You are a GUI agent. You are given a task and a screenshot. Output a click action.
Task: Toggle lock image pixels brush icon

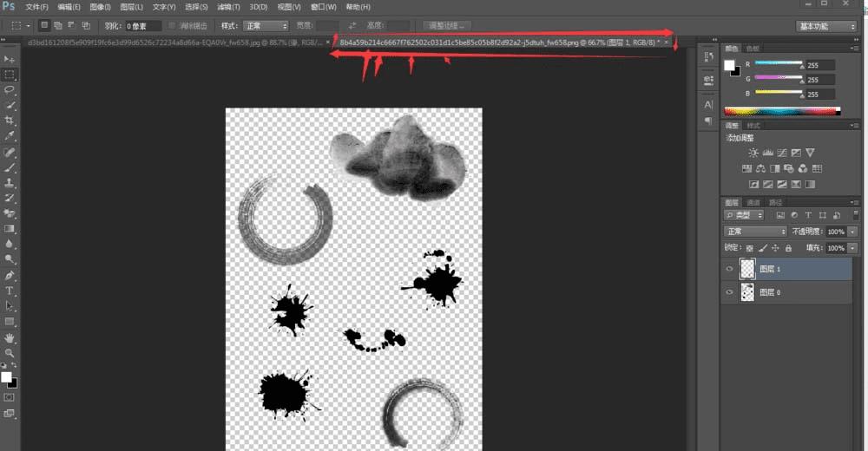[763, 248]
